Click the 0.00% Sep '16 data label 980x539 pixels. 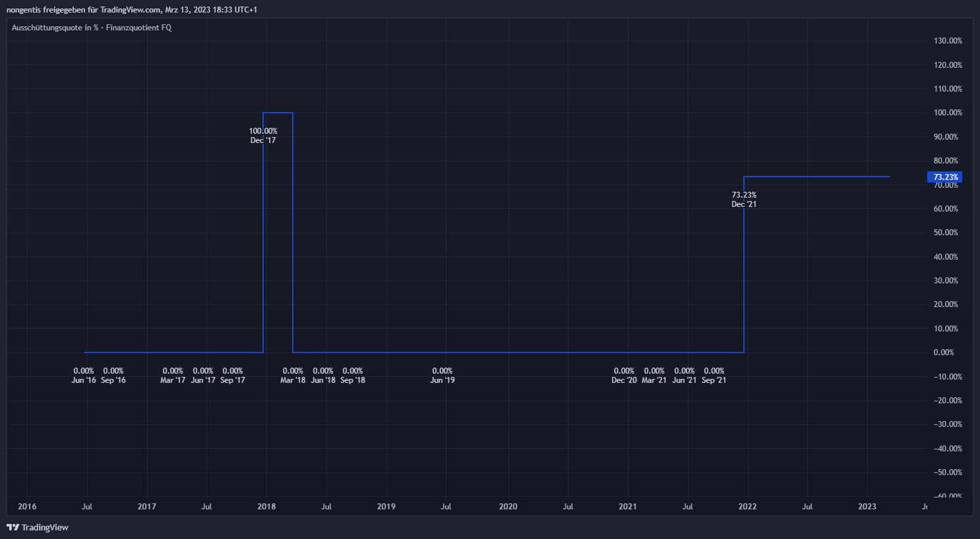[113, 376]
